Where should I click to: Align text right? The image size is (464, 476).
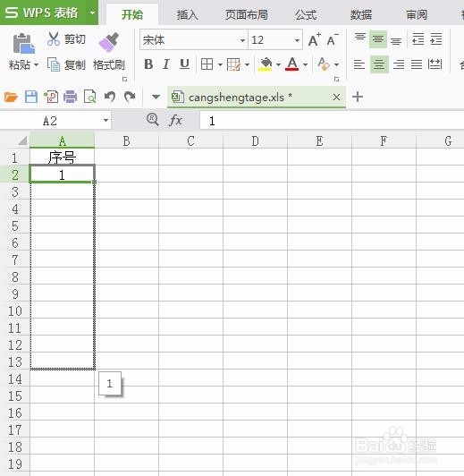click(x=399, y=64)
